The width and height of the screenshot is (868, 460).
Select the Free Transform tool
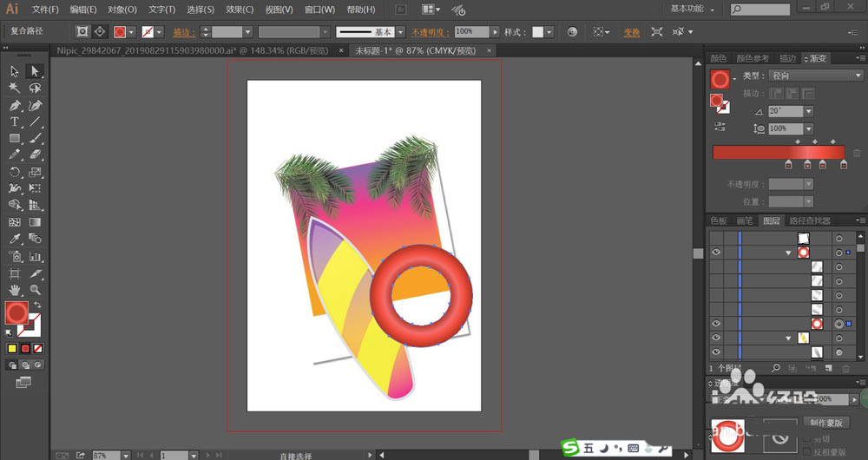point(35,188)
